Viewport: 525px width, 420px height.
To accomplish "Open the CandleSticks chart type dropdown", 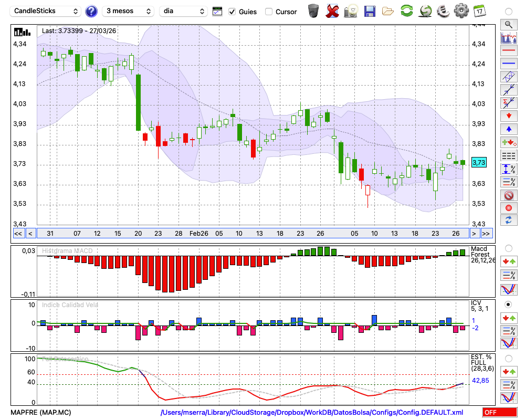I will tap(46, 11).
